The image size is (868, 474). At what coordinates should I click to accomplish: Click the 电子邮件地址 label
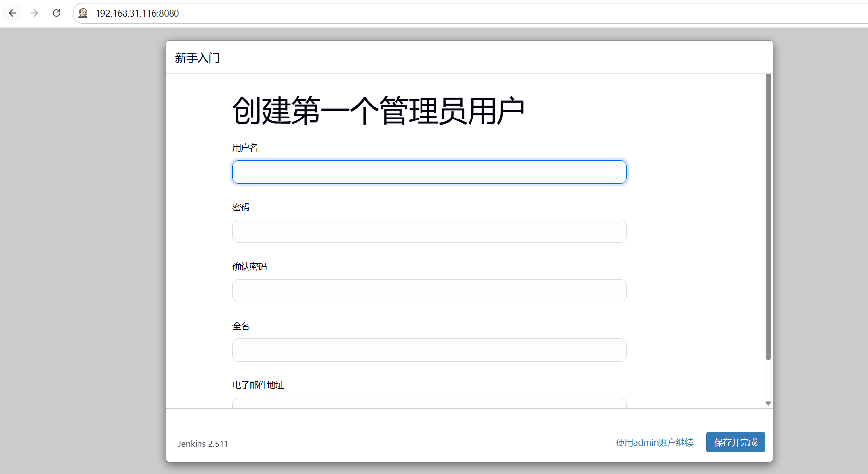[x=258, y=385]
